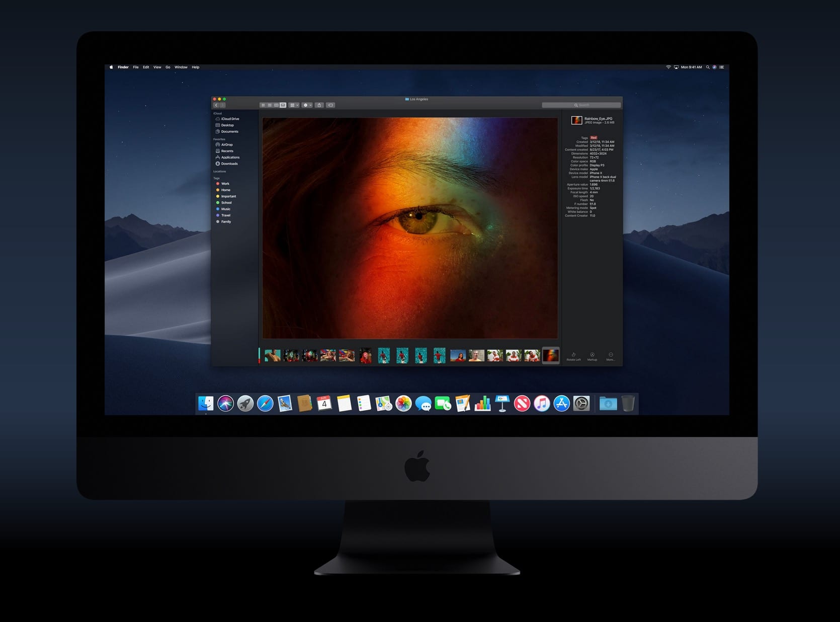Open Notification Center from the menu bar
This screenshot has width=840, height=622.
(x=722, y=67)
